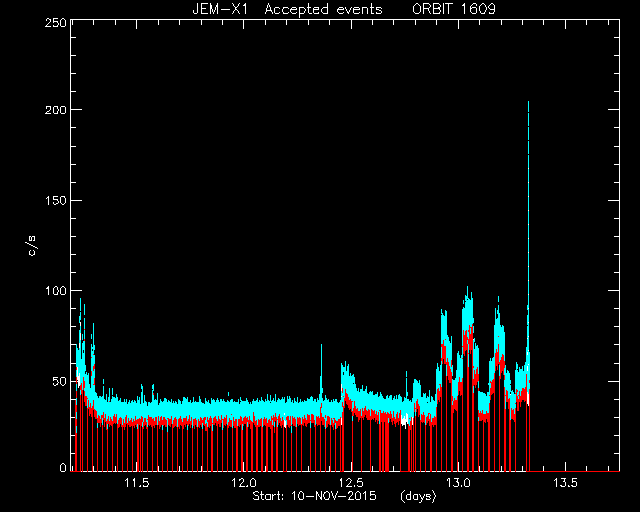640x512 pixels.
Task: Click the 11.5 tick label on the x-axis
Action: [x=137, y=483]
